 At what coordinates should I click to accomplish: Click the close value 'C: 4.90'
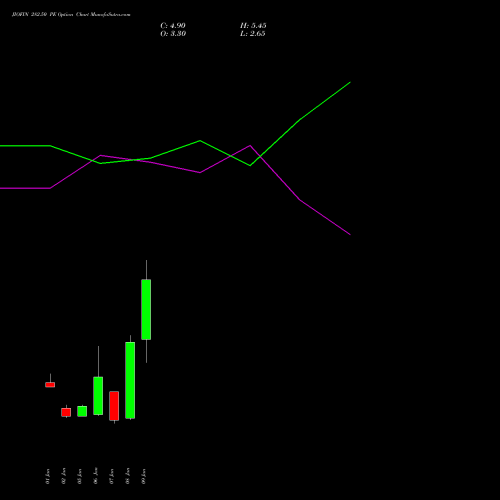tap(173, 26)
